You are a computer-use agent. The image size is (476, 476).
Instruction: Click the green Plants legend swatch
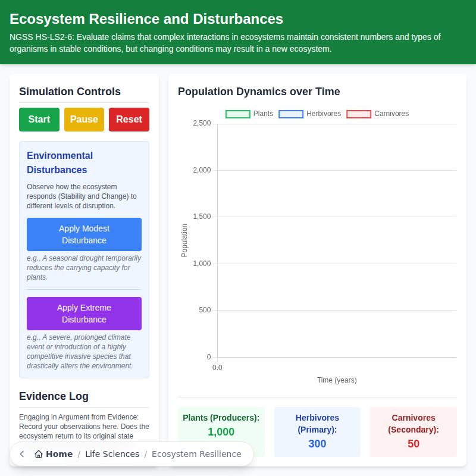point(237,114)
